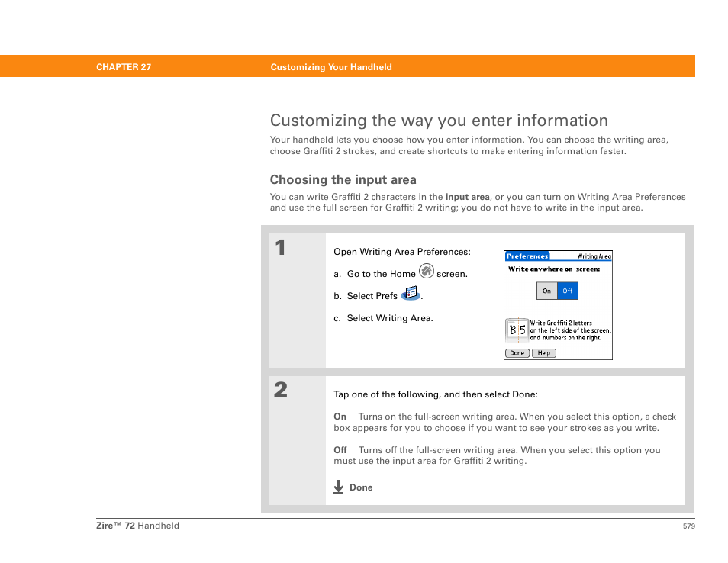Click the page number 579
This screenshot has width=728, height=563.
tap(688, 526)
